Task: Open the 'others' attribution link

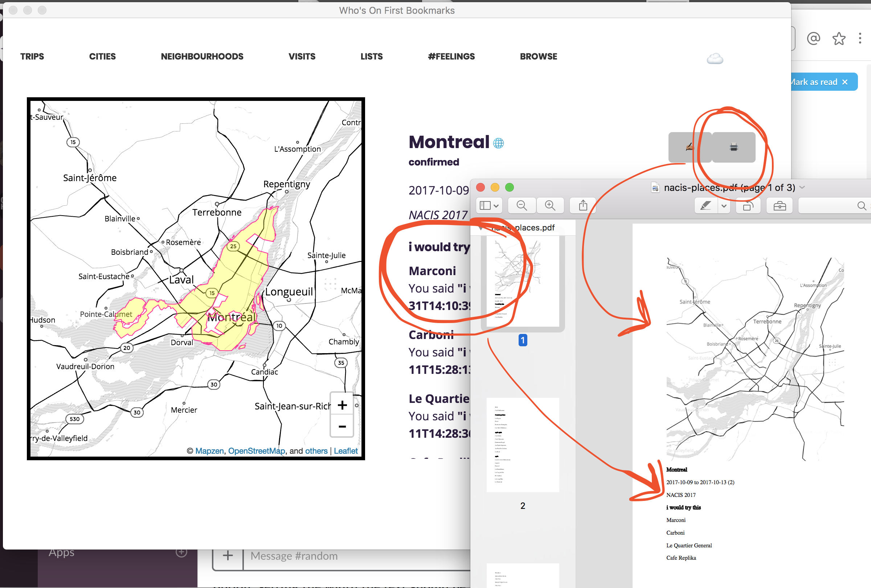Action: click(x=316, y=451)
